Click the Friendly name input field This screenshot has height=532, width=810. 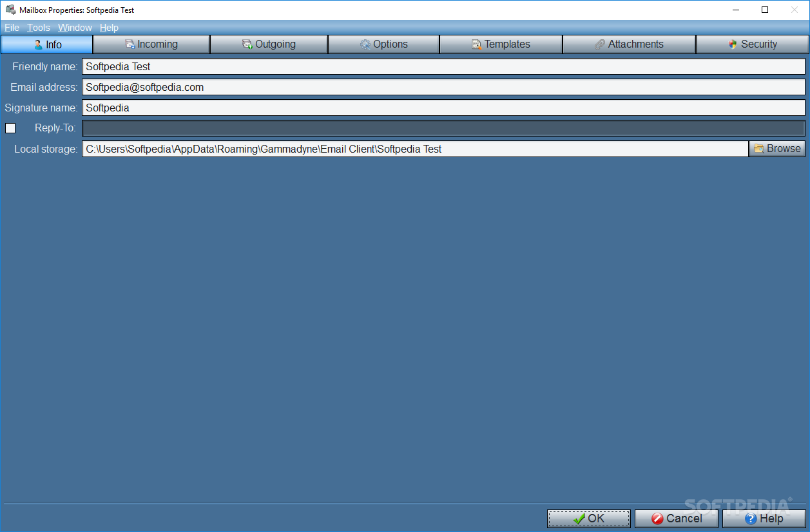443,66
